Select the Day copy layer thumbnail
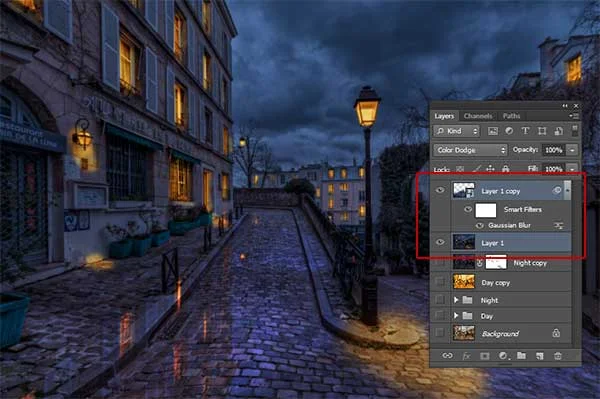The image size is (600, 399). 464,282
